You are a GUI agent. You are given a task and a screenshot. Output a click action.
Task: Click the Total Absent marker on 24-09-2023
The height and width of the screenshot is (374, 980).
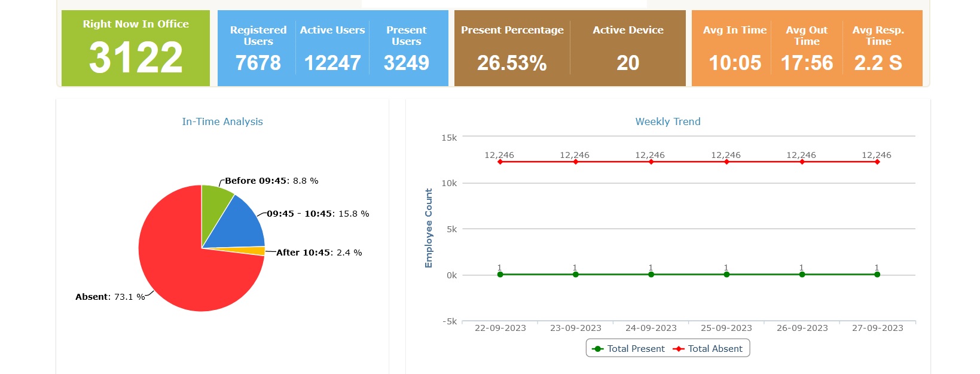651,162
